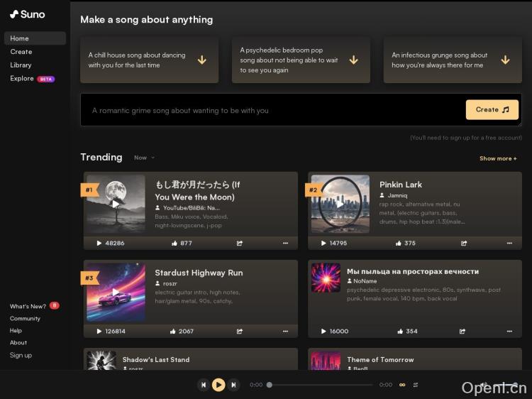Image resolution: width=532 pixels, height=399 pixels.
Task: Open more options on the fourth trending song card
Action: coord(509,331)
